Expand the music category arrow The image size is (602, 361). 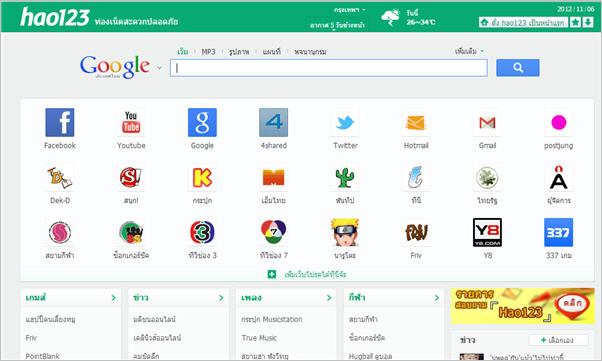(329, 298)
